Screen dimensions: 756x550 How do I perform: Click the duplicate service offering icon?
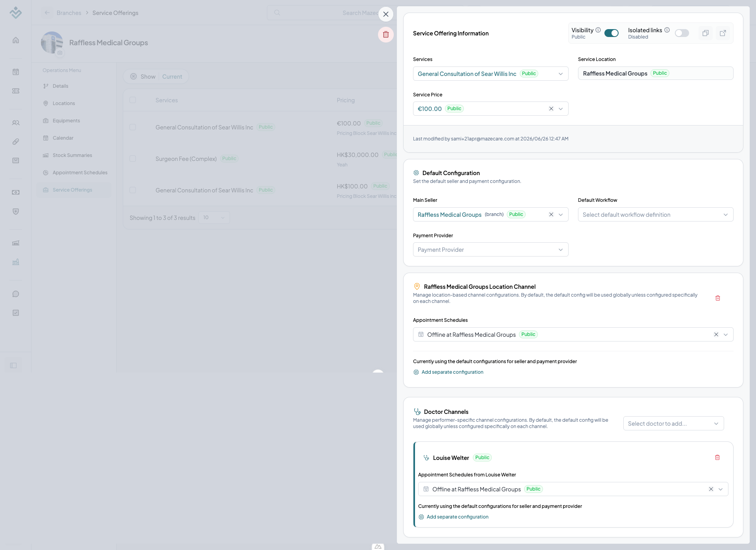(x=706, y=33)
